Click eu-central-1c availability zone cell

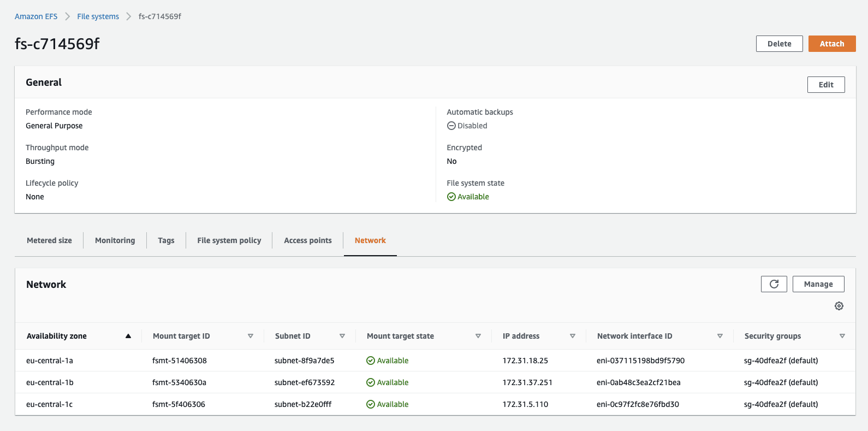coord(49,404)
